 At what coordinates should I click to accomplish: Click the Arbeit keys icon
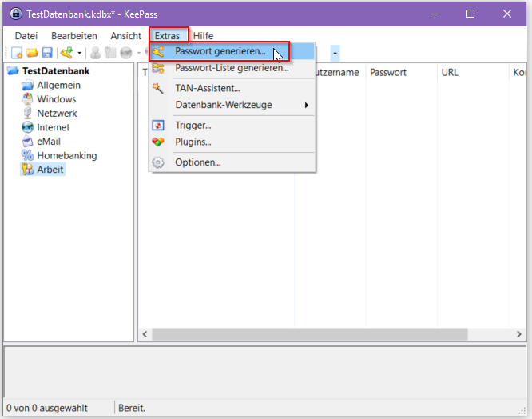point(27,169)
